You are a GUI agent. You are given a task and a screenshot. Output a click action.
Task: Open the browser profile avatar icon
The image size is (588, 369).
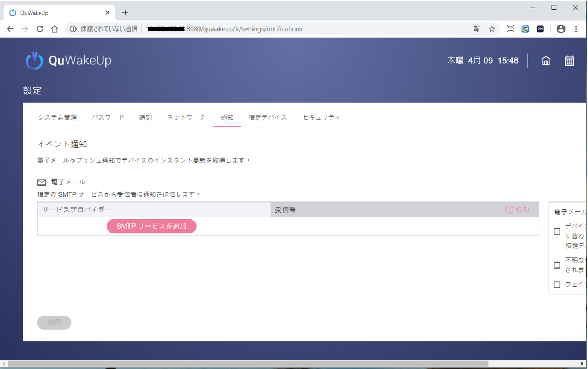(x=561, y=29)
